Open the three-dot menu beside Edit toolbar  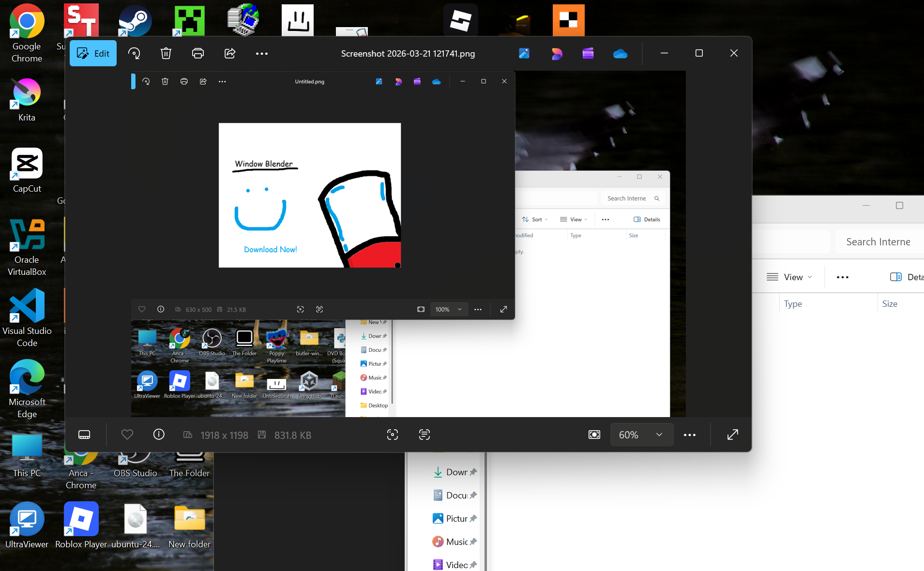tap(262, 53)
